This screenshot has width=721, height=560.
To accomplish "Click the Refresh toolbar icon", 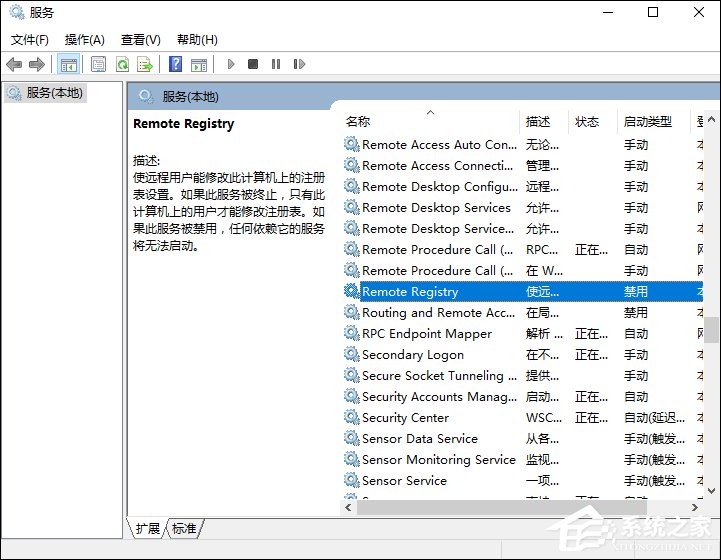I will [x=122, y=64].
